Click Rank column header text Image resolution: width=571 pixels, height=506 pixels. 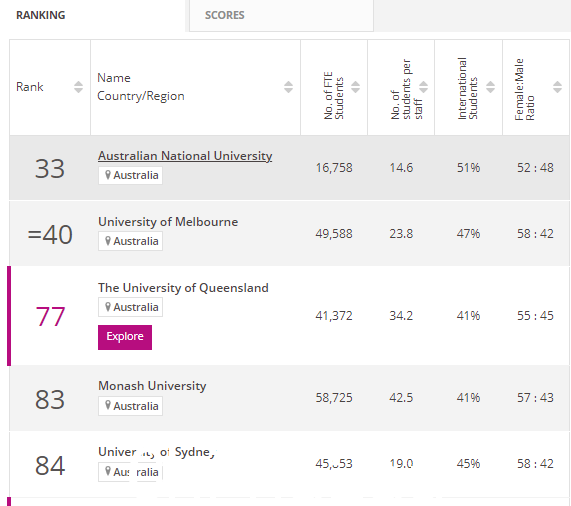click(x=29, y=87)
